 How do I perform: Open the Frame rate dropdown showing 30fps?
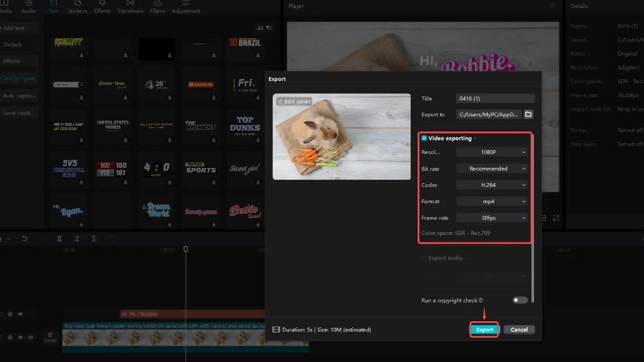pyautogui.click(x=492, y=218)
